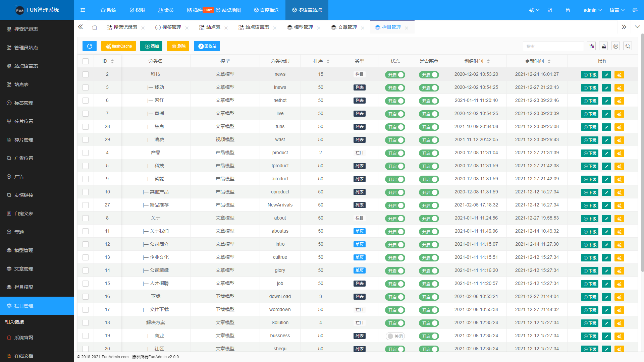Click the 回收站 recycle bin button
Viewport: 644px width, 362px height.
207,46
